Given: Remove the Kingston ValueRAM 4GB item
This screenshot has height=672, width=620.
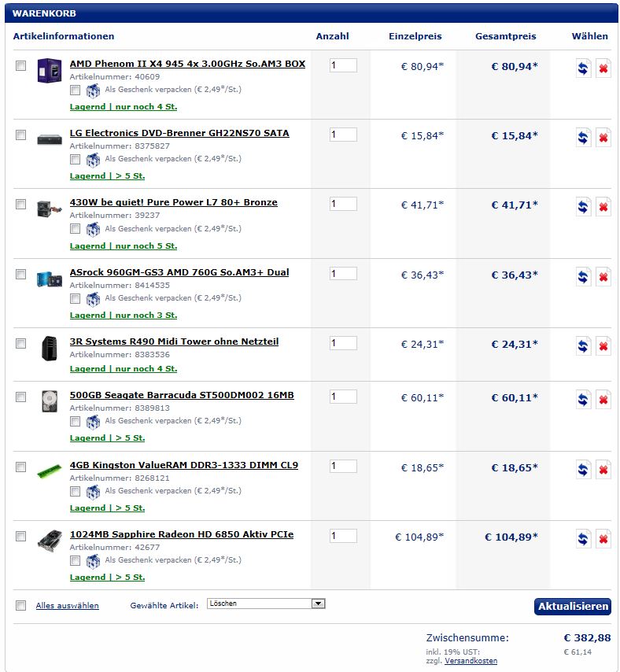Looking at the screenshot, I should (603, 470).
